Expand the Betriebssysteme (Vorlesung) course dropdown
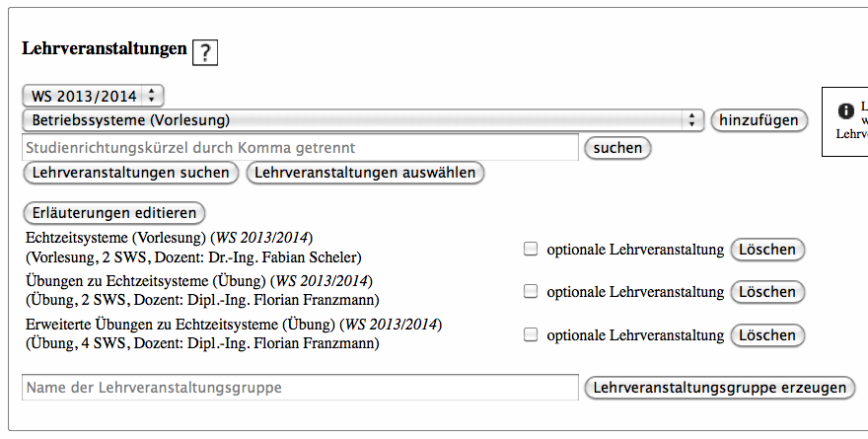The image size is (868, 439). pos(362,120)
